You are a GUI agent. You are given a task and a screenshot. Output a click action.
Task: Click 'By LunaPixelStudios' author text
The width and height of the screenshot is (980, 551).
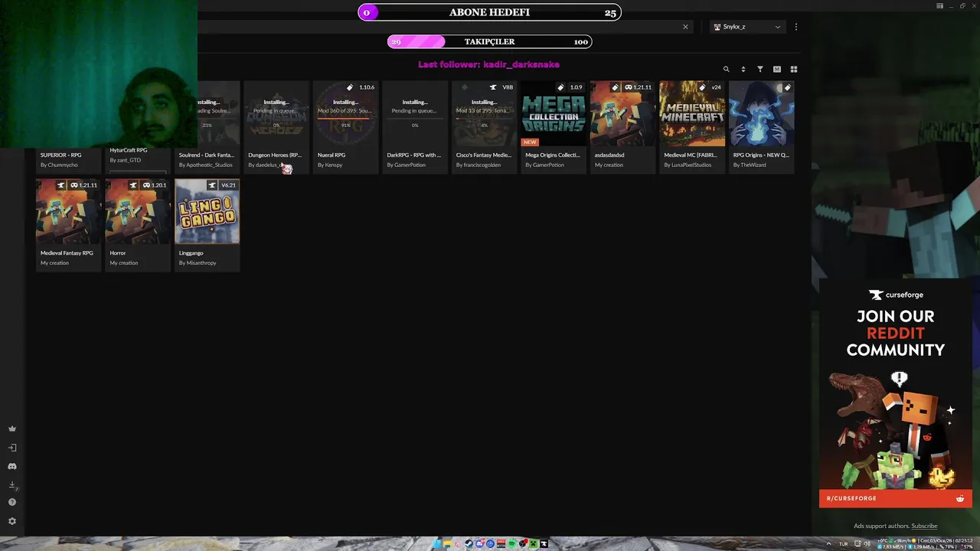(x=688, y=165)
